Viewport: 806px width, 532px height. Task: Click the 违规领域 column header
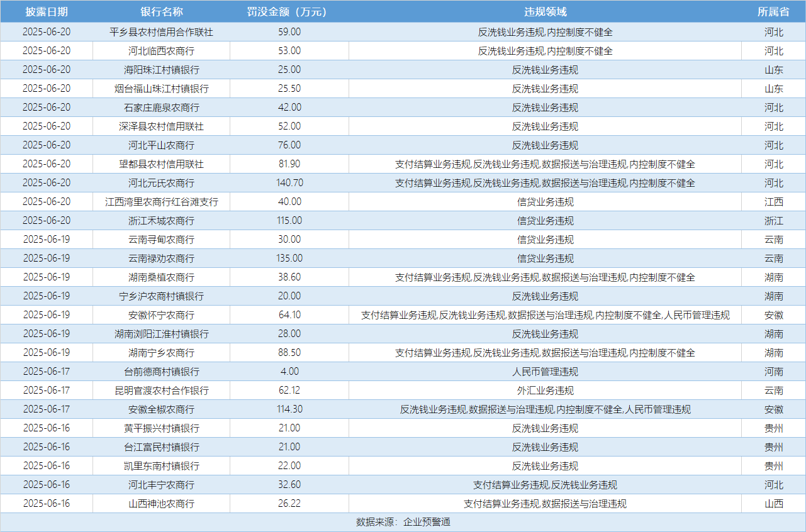point(545,12)
